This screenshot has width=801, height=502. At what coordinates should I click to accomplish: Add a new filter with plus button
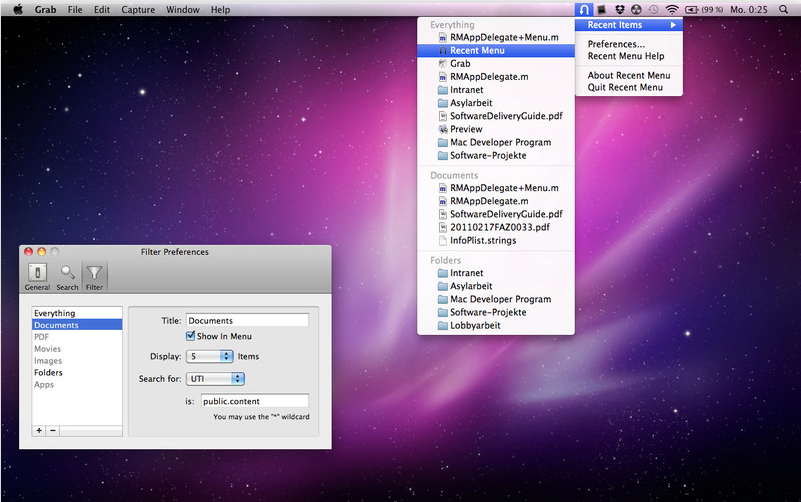coord(39,431)
